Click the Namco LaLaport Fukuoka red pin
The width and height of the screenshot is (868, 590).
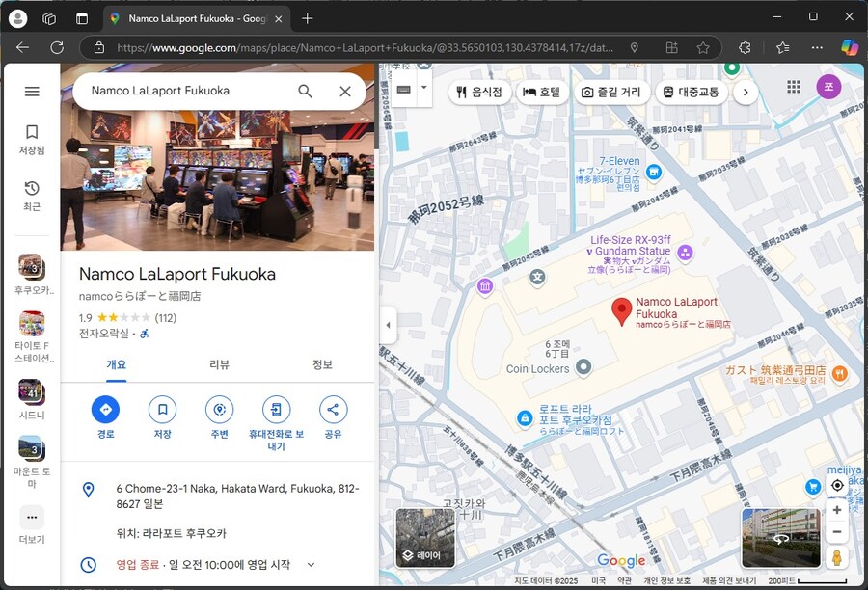[x=622, y=311]
